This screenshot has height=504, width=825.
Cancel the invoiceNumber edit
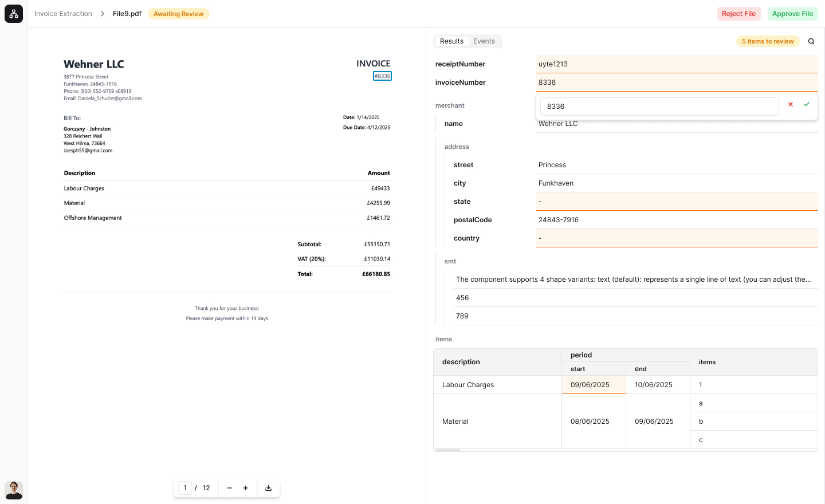coord(791,104)
